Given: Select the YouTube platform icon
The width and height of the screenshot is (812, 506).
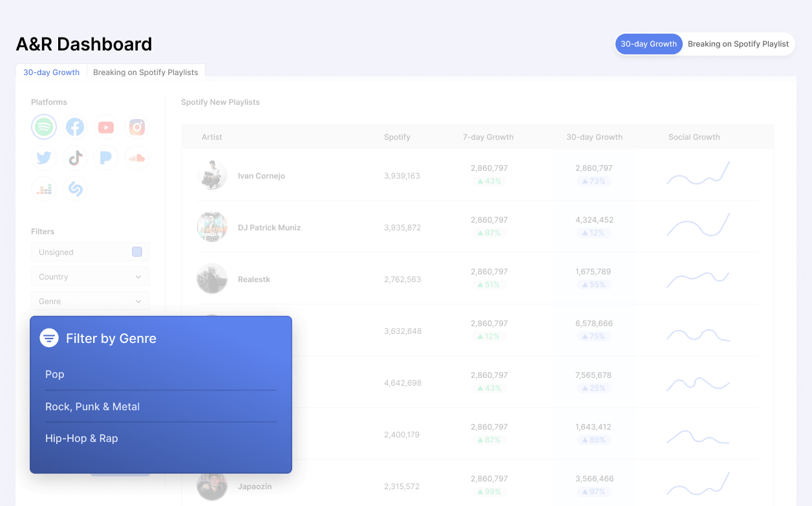Looking at the screenshot, I should coord(106,127).
